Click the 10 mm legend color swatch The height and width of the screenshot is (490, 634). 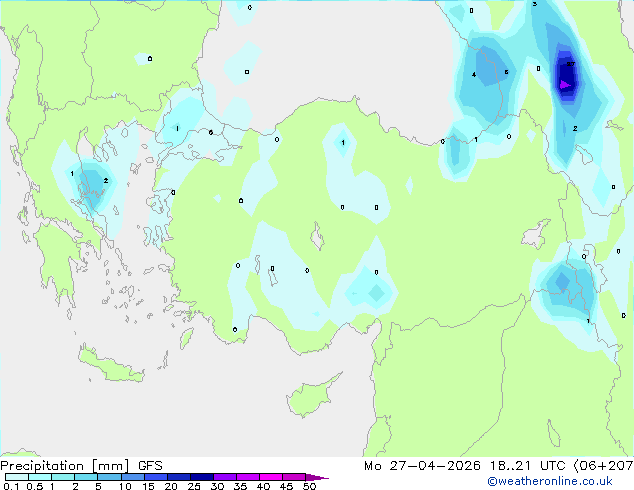coord(133,477)
